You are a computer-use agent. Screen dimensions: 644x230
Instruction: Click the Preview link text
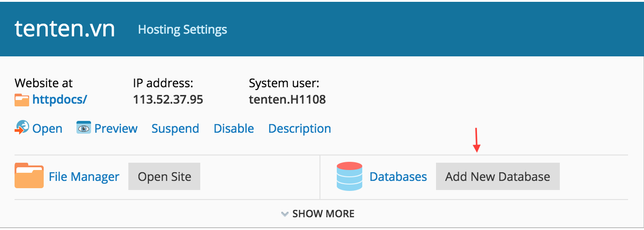pyautogui.click(x=116, y=129)
